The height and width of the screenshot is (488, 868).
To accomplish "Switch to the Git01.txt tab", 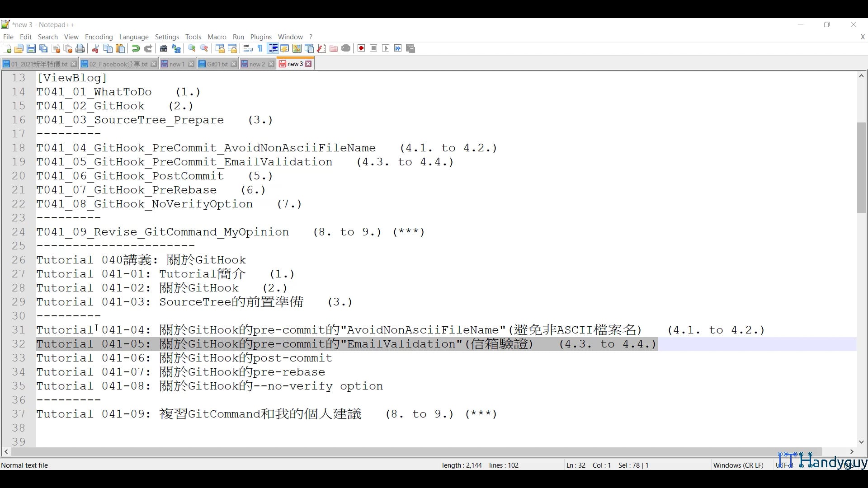I will tap(216, 64).
